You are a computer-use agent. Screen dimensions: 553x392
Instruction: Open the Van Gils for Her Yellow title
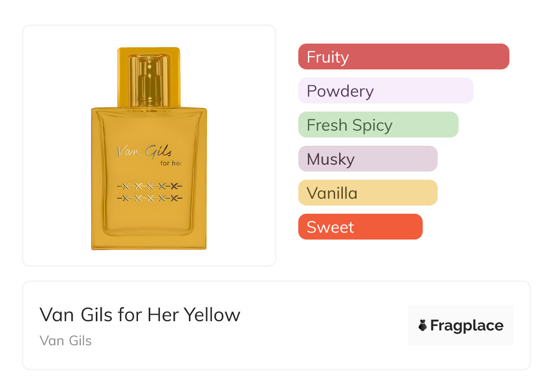(x=140, y=314)
